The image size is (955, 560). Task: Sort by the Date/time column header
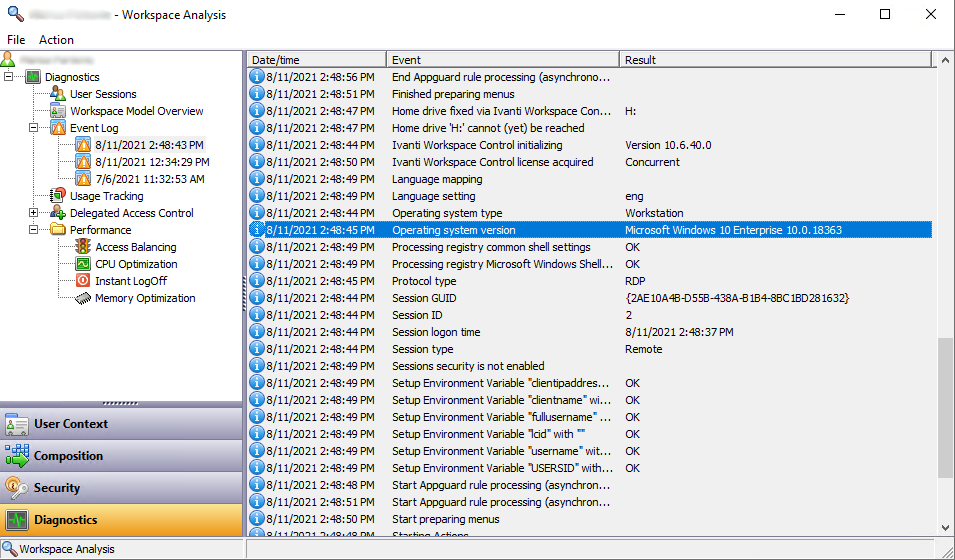tap(316, 60)
